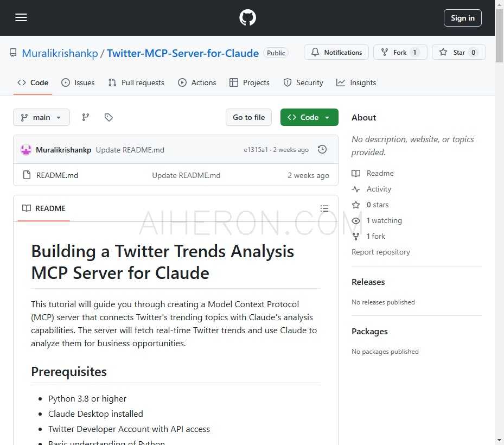504x445 pixels.
Task: Open the README outline list icon
Action: click(x=324, y=208)
